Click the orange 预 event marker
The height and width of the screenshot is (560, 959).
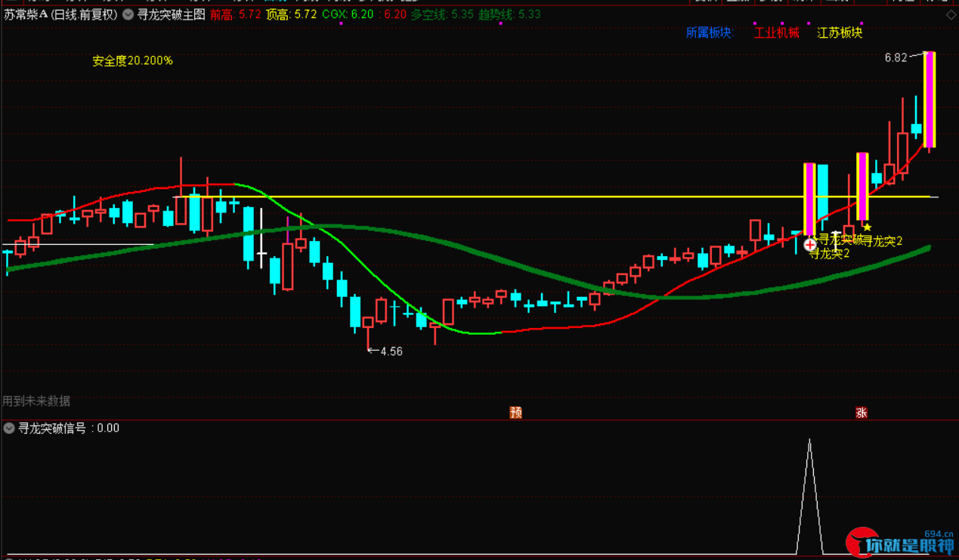tap(516, 412)
